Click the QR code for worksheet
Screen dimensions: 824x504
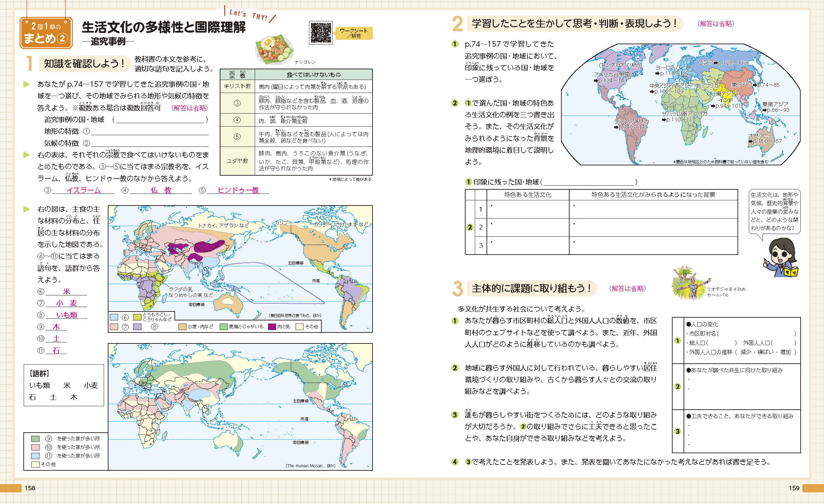(321, 33)
